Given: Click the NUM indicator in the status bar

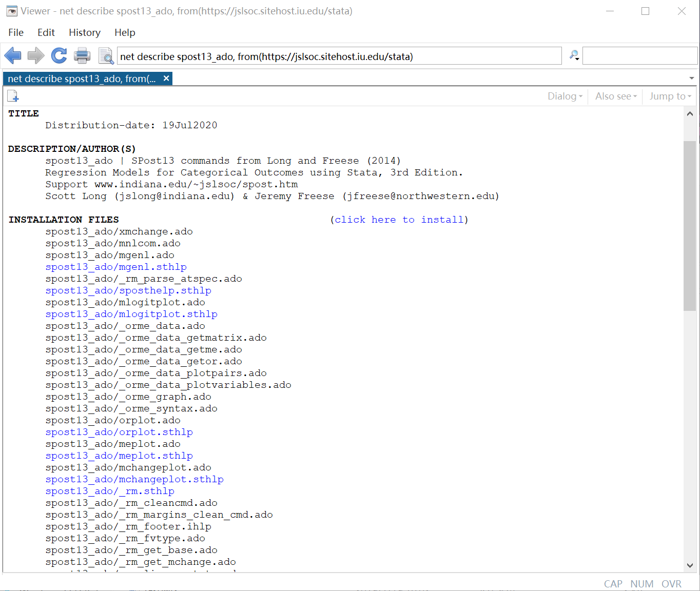Looking at the screenshot, I should [642, 584].
